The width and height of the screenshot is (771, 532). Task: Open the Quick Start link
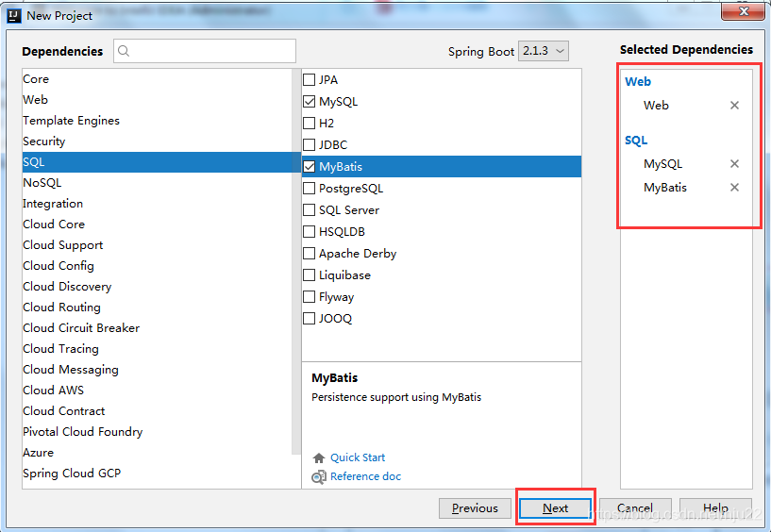tap(358, 457)
